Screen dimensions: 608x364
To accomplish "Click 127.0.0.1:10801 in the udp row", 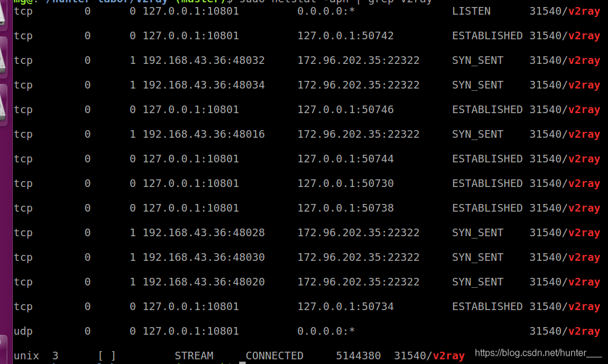I will 191,331.
